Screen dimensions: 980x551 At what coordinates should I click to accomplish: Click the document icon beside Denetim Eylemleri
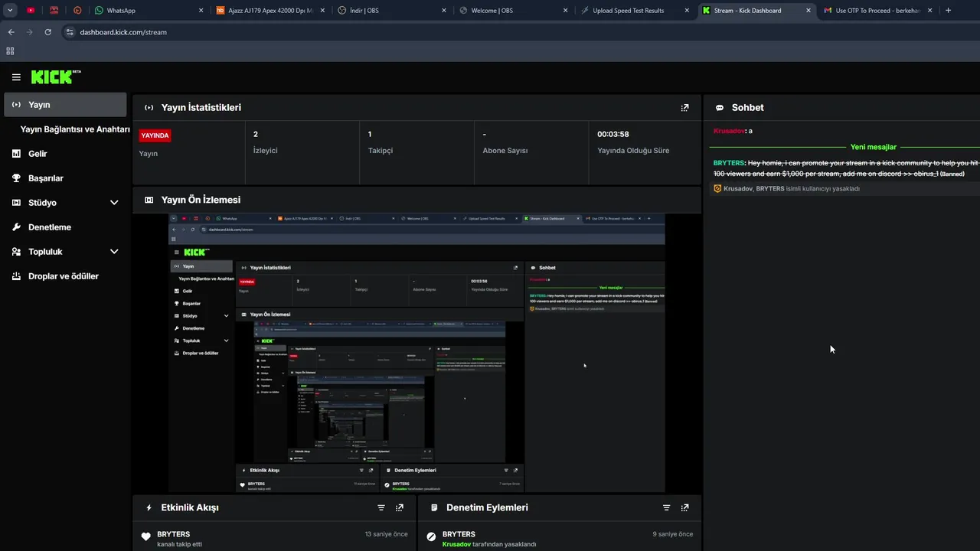pyautogui.click(x=434, y=507)
